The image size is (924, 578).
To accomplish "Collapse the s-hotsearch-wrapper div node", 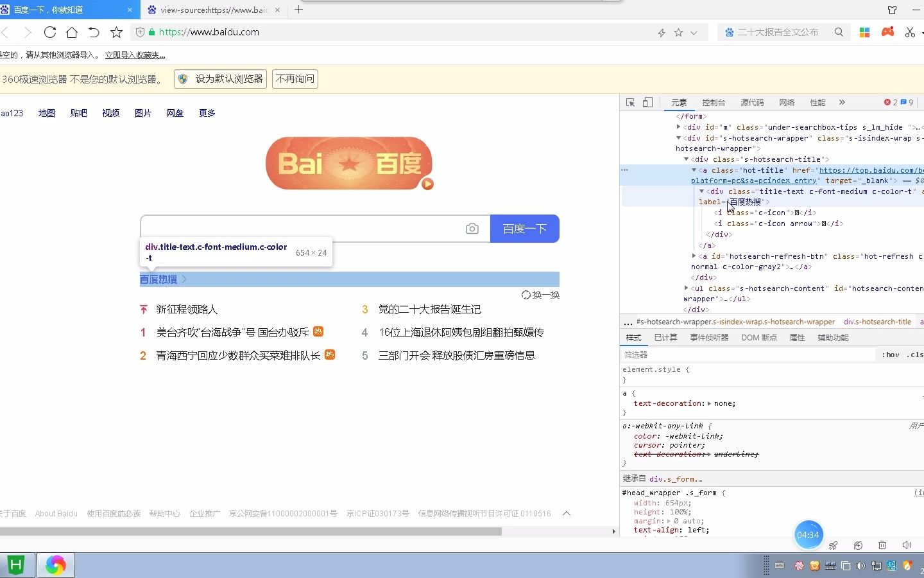I will point(678,137).
